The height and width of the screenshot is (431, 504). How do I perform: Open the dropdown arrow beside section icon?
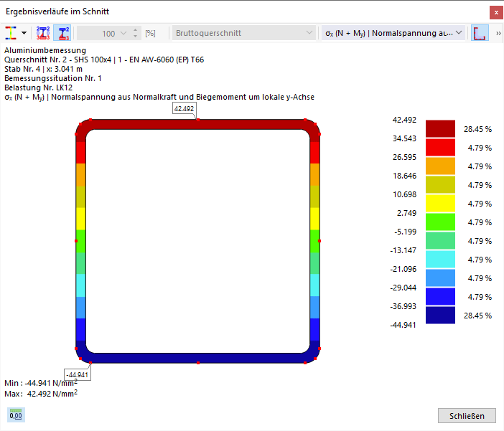point(24,33)
